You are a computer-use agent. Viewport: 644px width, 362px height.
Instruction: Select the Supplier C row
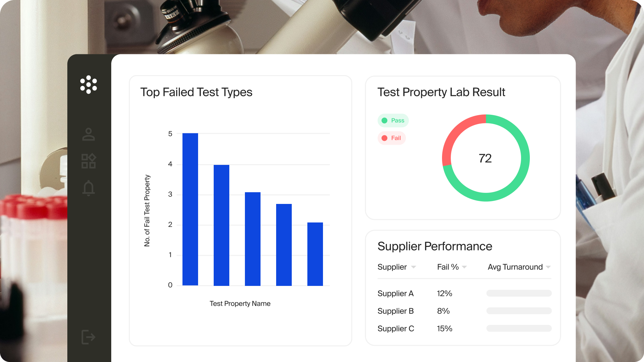coord(396,328)
